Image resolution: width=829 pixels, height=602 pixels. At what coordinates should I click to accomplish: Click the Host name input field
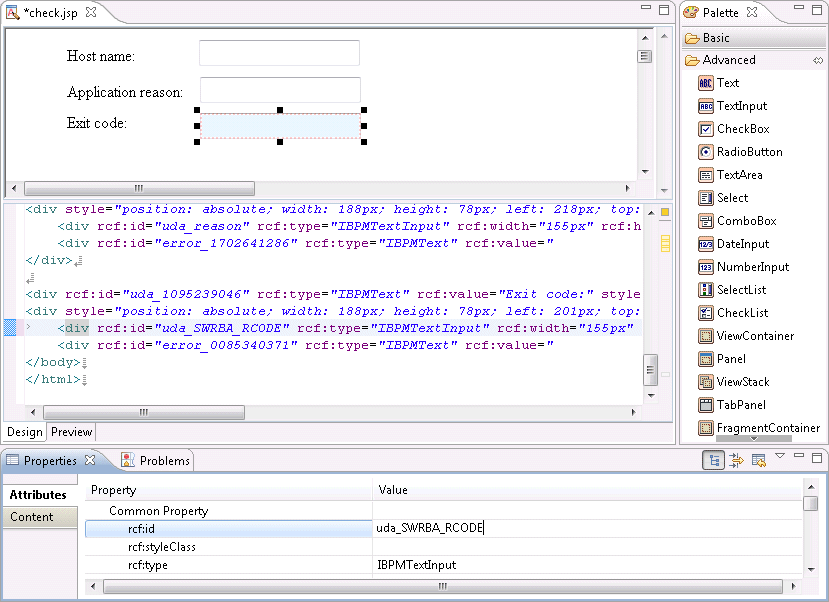coord(279,53)
